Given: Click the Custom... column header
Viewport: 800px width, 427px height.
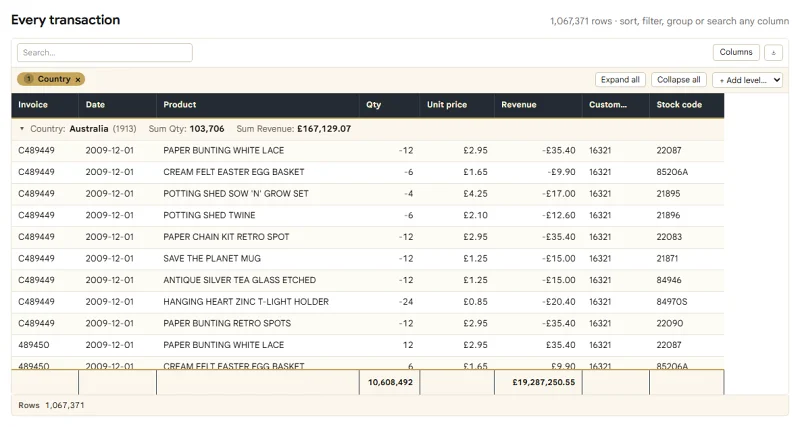Looking at the screenshot, I should (x=616, y=105).
